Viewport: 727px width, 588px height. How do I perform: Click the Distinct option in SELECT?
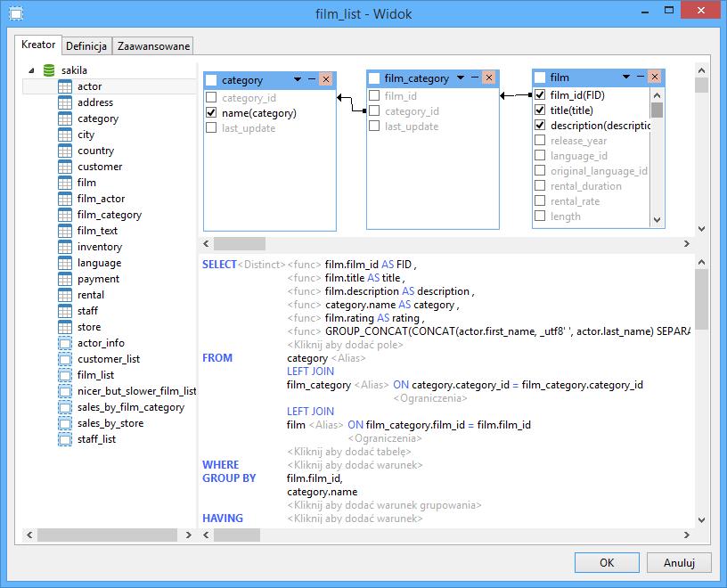tap(262, 265)
